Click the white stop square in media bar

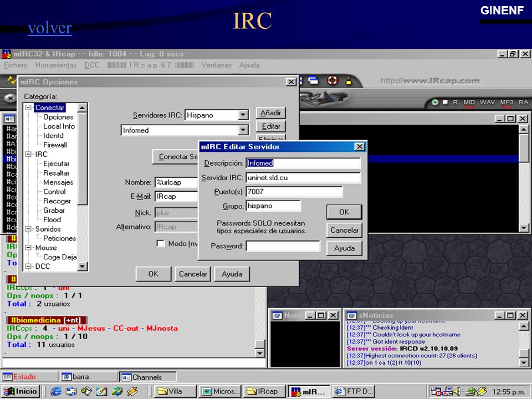click(x=445, y=102)
